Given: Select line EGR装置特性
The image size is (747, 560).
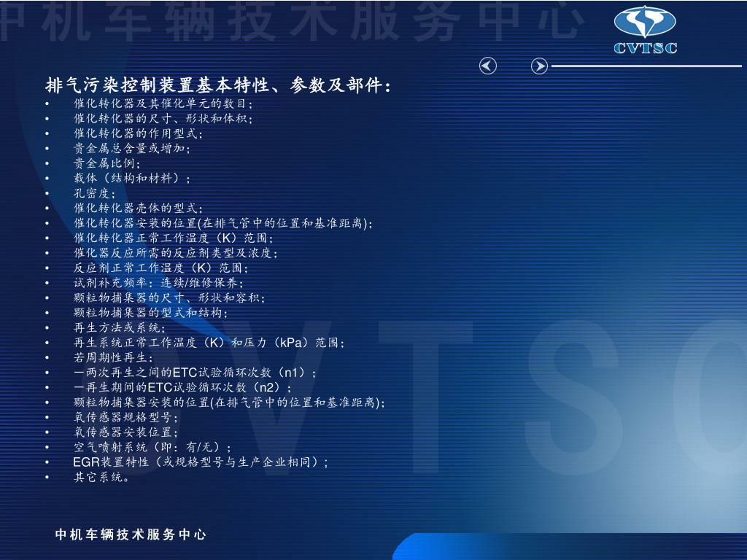Looking at the screenshot, I should click(201, 462).
